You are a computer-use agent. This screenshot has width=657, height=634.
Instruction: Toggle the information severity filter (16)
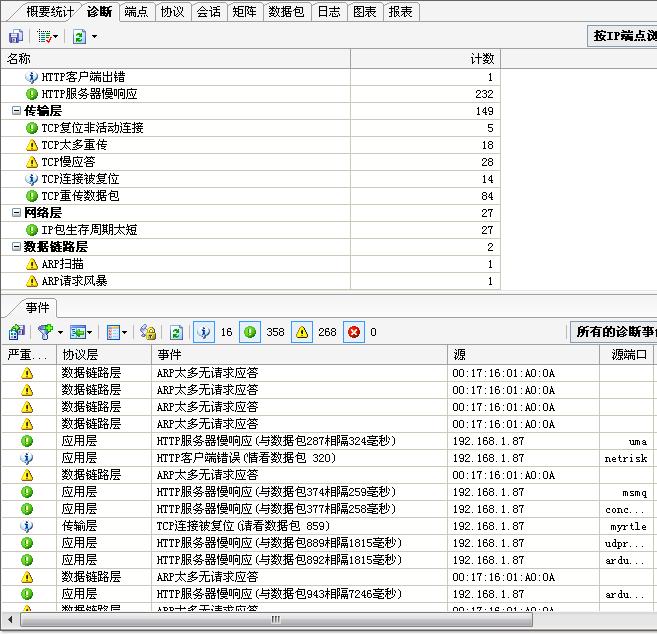pyautogui.click(x=204, y=332)
